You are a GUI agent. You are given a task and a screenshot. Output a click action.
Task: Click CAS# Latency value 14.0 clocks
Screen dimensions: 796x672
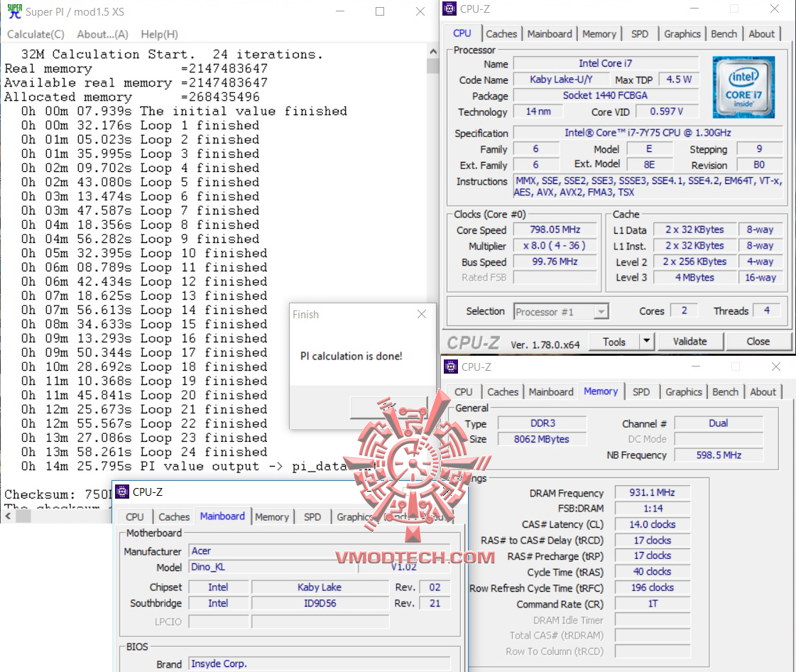(x=653, y=524)
